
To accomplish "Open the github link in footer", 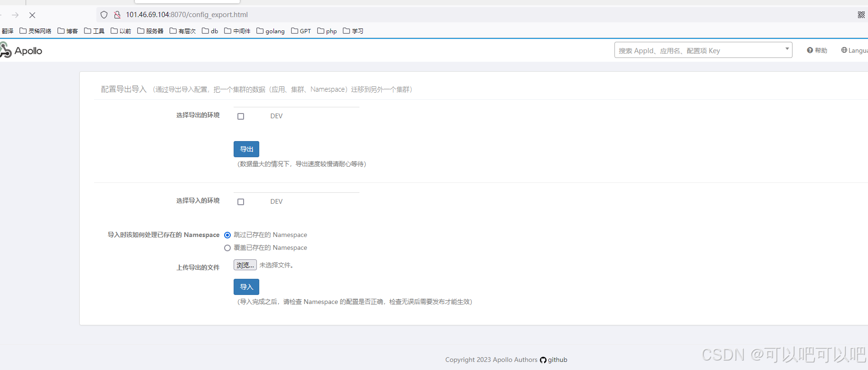I will (554, 360).
